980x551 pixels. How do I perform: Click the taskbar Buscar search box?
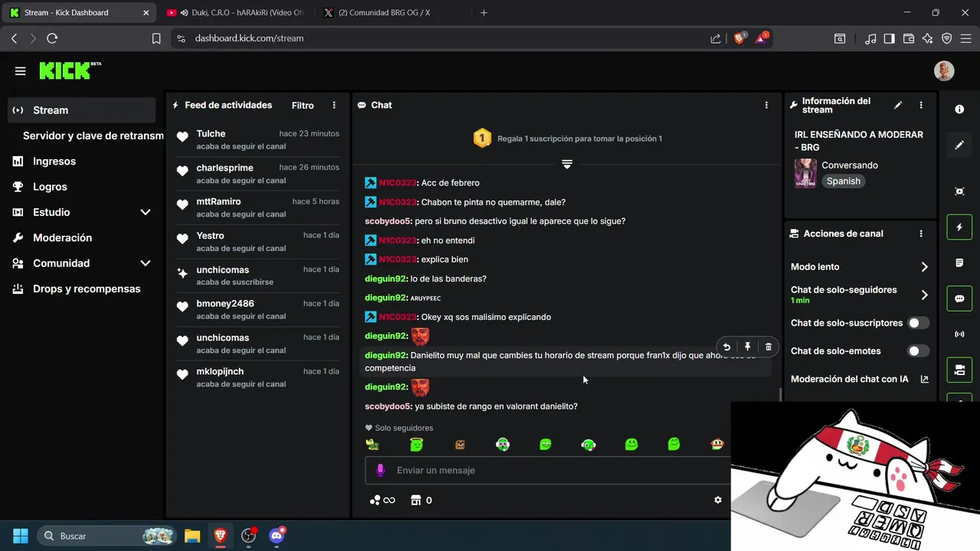[107, 536]
